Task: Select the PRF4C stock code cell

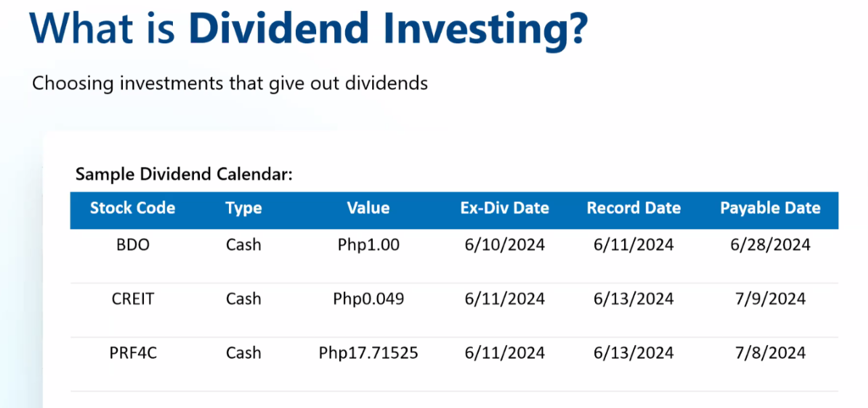Action: click(132, 352)
